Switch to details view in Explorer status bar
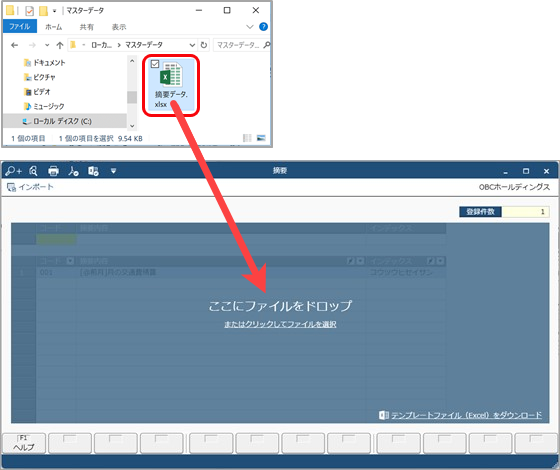 pos(247,138)
